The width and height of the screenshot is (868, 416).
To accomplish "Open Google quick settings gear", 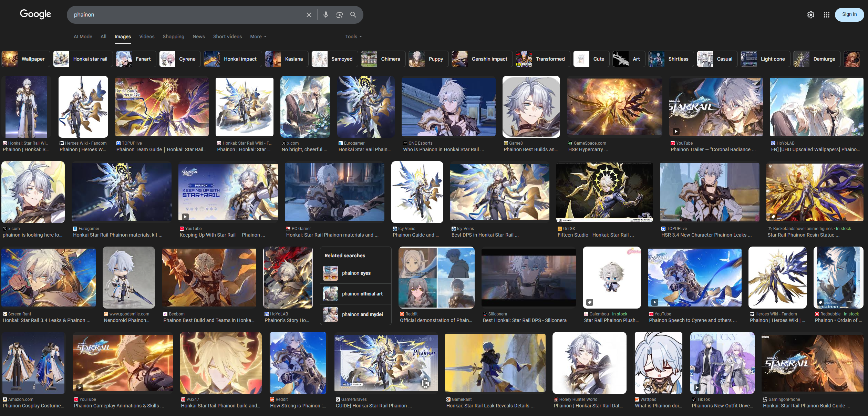I will (x=810, y=15).
